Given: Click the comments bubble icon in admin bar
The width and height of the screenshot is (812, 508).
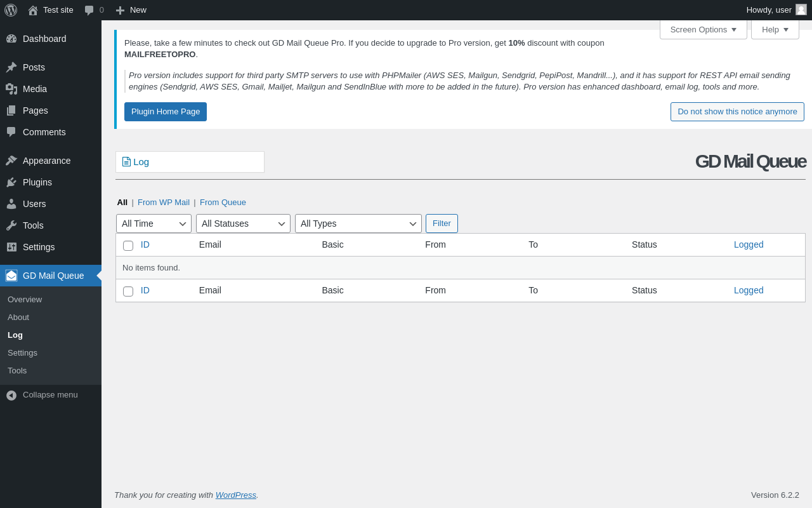Looking at the screenshot, I should pos(89,10).
